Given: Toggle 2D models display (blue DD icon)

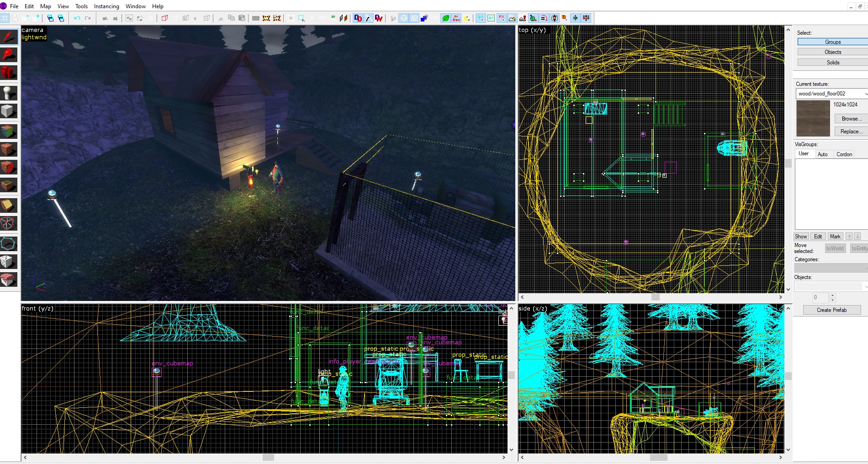Looking at the screenshot, I should tap(358, 18).
